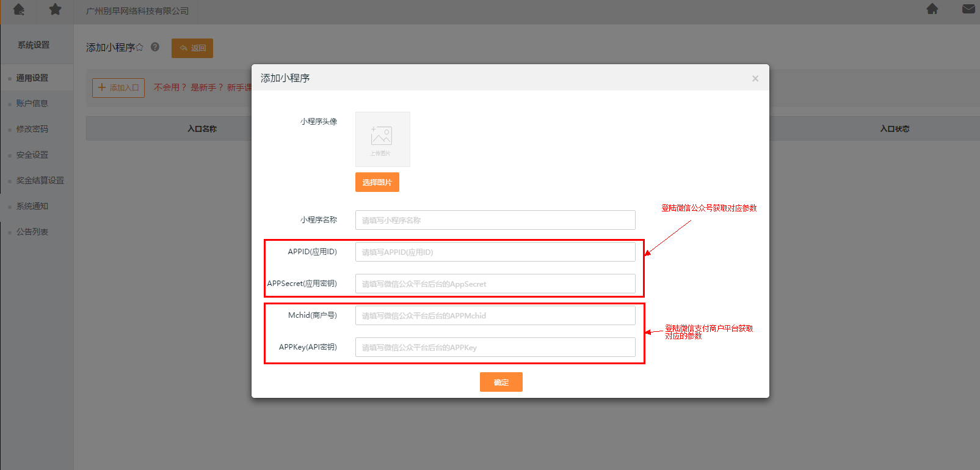The width and height of the screenshot is (980, 470).
Task: Focus the APPSecret input field
Action: click(495, 284)
